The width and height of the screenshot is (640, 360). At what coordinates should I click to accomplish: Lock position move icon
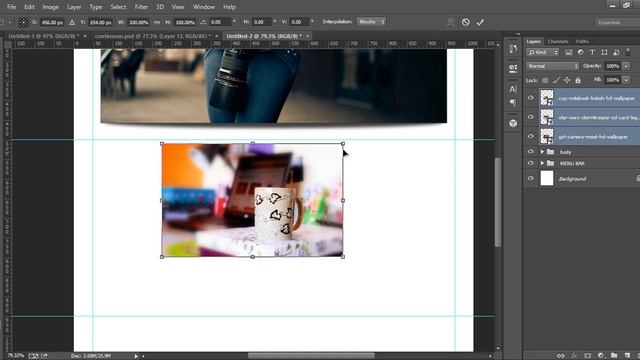(x=567, y=80)
